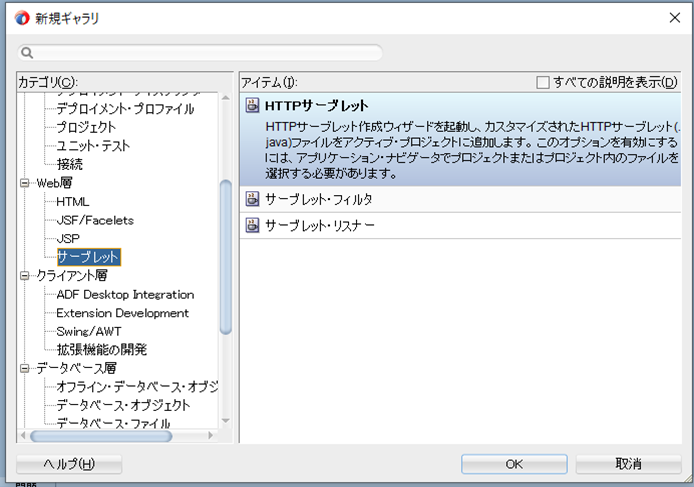
Task: Collapse the データベース層 tree node
Action: 26,368
